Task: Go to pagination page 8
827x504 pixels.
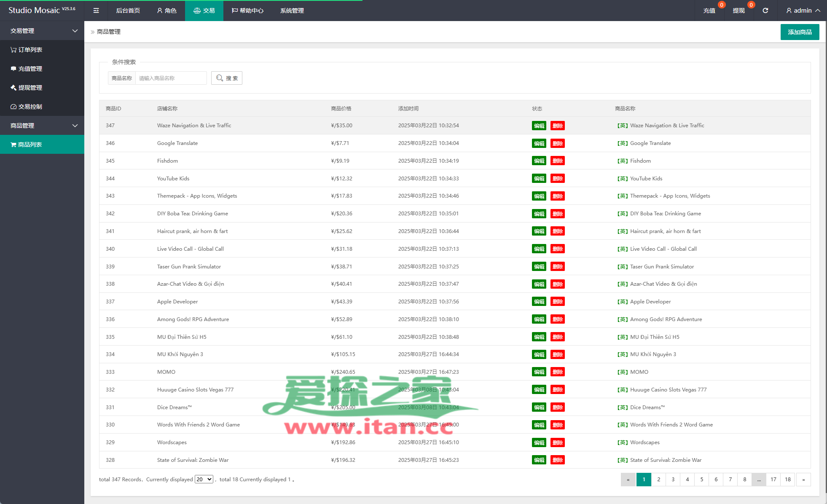Action: (x=744, y=480)
